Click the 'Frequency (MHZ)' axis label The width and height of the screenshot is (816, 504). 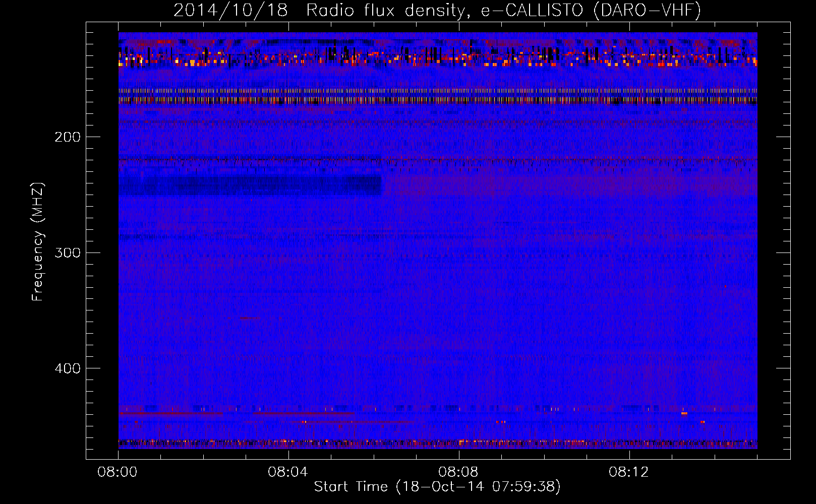(38, 241)
